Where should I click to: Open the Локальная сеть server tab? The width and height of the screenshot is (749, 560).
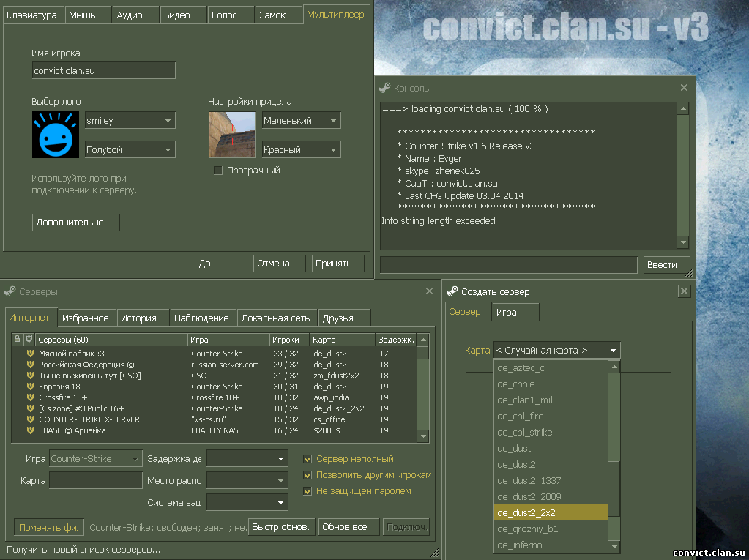[276, 318]
